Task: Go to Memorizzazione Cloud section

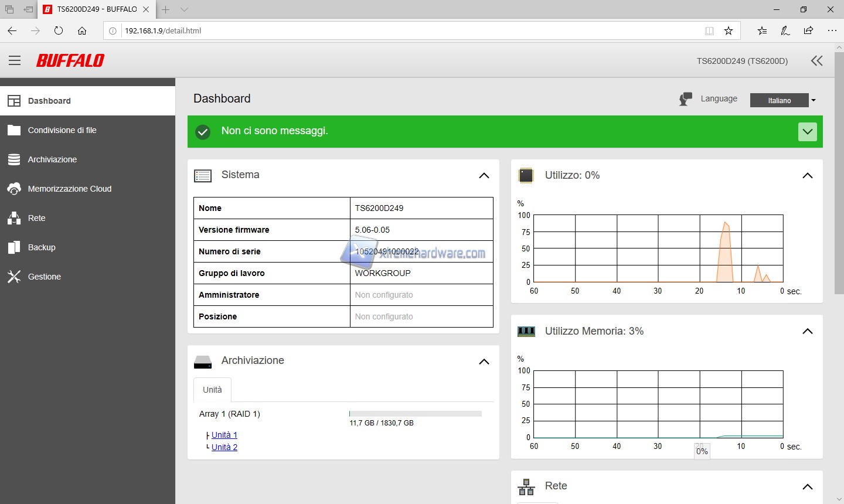Action: (69, 189)
